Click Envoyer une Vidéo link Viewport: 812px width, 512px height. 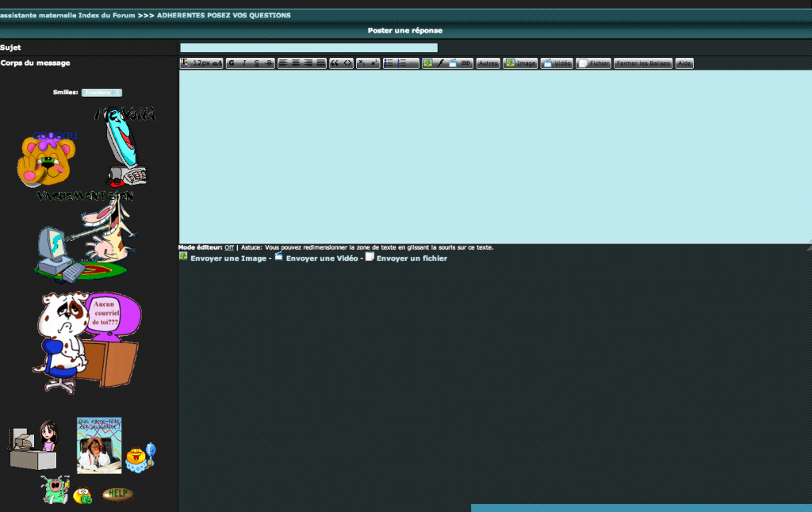point(322,258)
